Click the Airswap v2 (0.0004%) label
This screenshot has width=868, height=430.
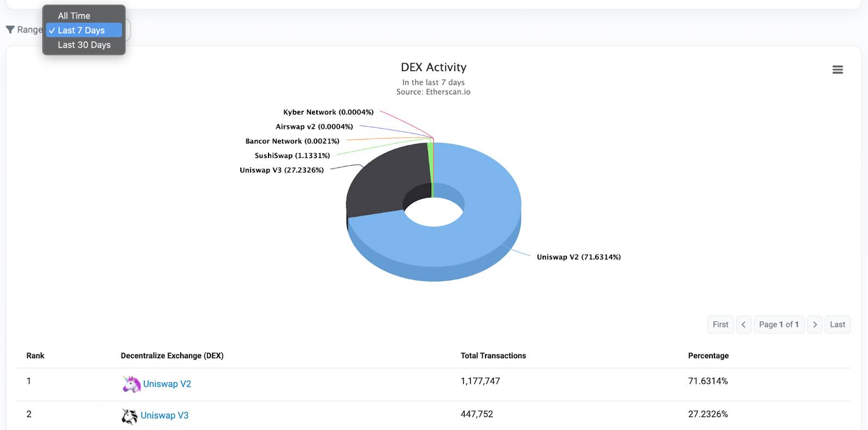tap(314, 127)
